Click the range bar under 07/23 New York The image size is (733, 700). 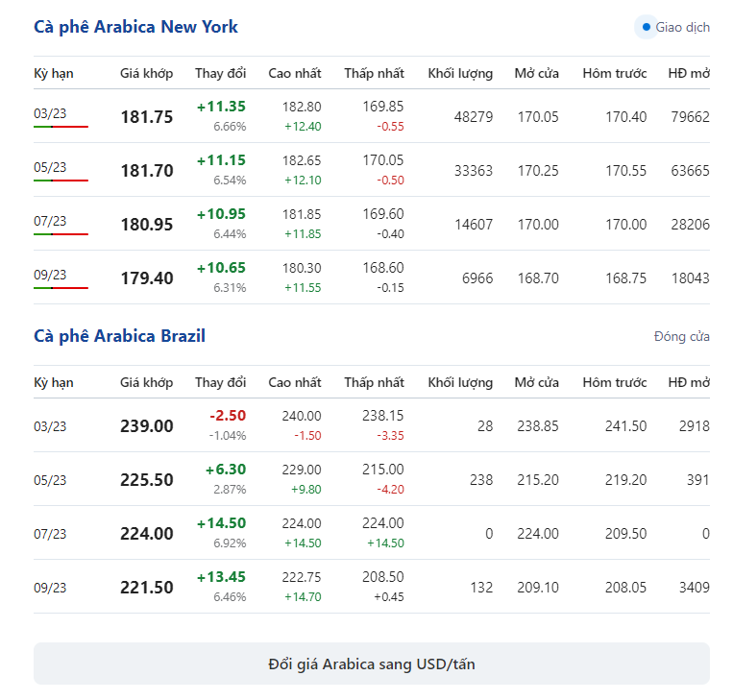pos(61,234)
